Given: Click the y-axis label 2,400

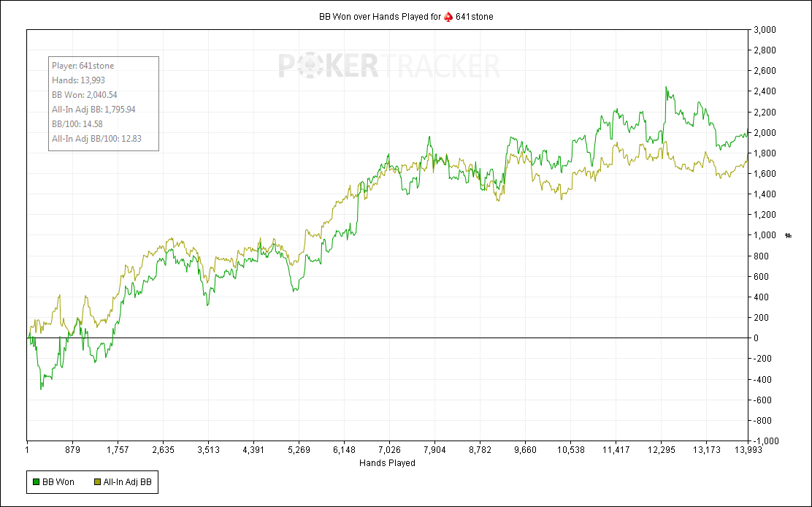Looking at the screenshot, I should point(765,91).
